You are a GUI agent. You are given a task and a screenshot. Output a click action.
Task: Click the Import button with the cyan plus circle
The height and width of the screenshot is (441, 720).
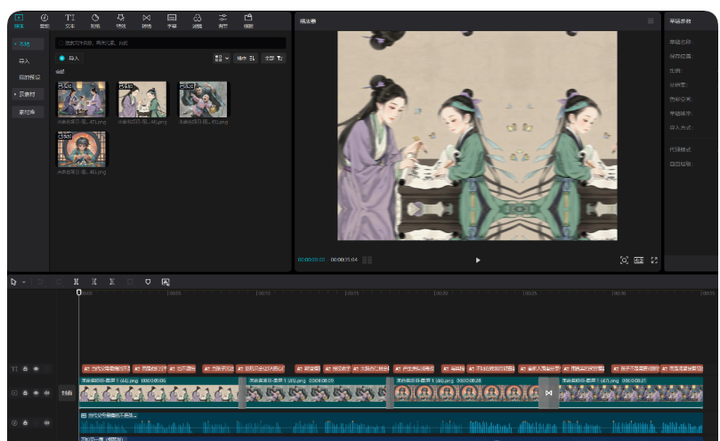click(70, 58)
